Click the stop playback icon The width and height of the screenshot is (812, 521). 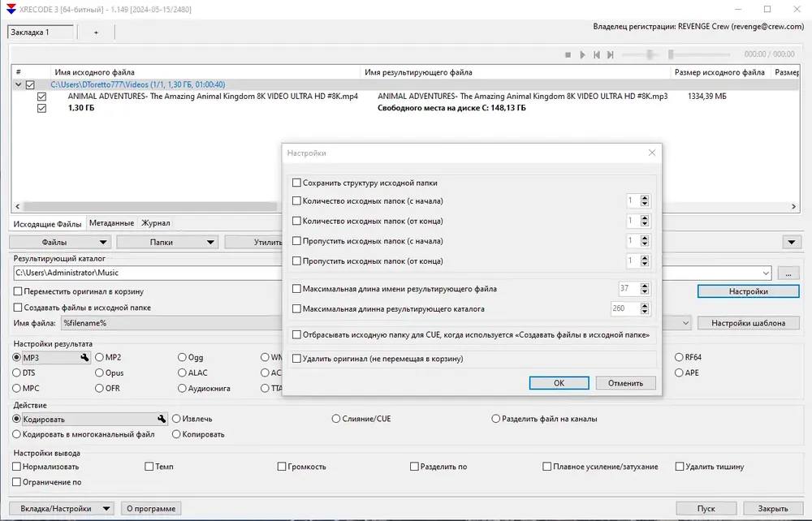pyautogui.click(x=568, y=54)
